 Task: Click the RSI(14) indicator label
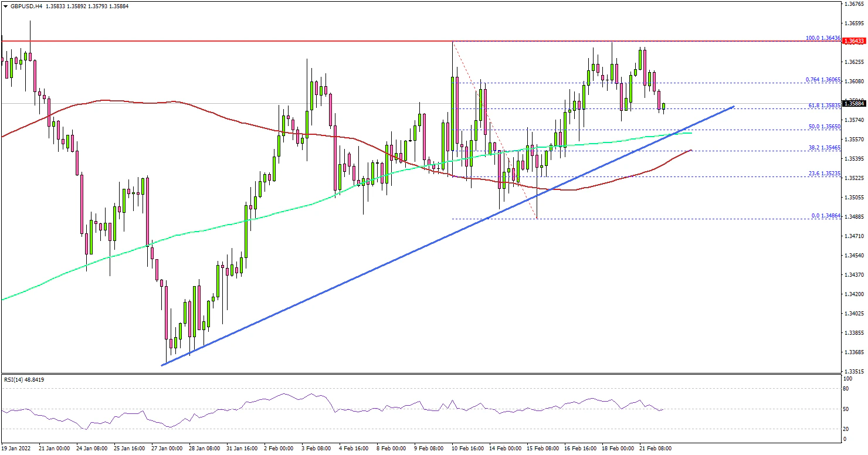tap(23, 379)
